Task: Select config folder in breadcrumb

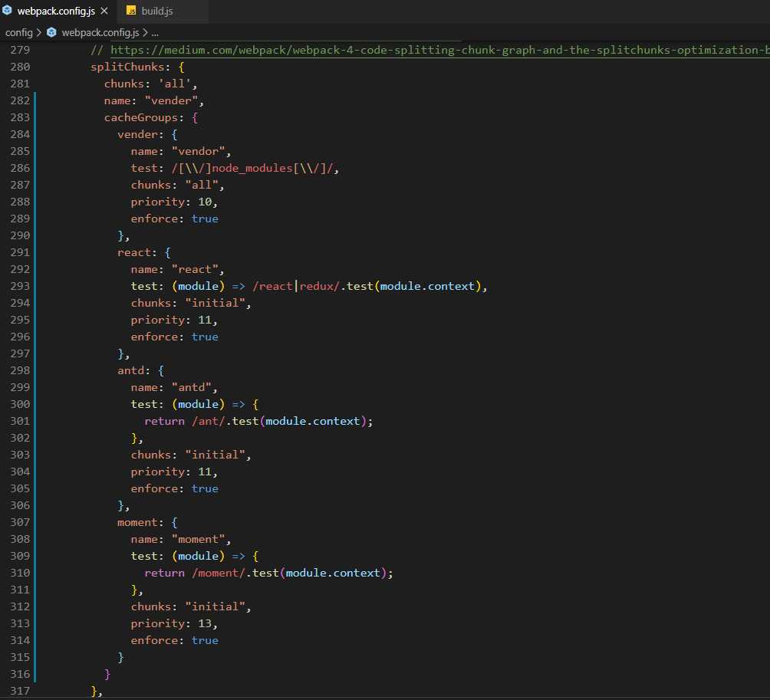Action: 18,32
